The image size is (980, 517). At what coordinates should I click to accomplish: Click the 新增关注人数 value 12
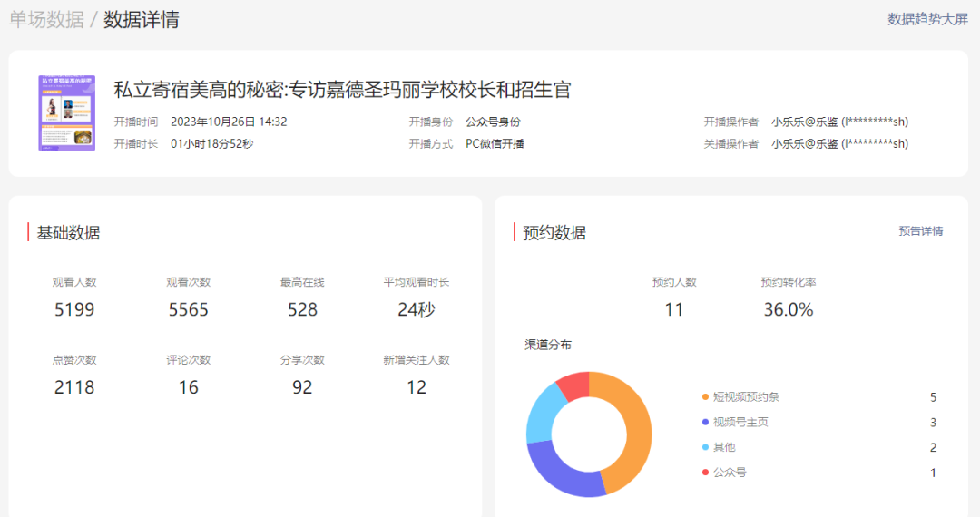click(x=416, y=387)
